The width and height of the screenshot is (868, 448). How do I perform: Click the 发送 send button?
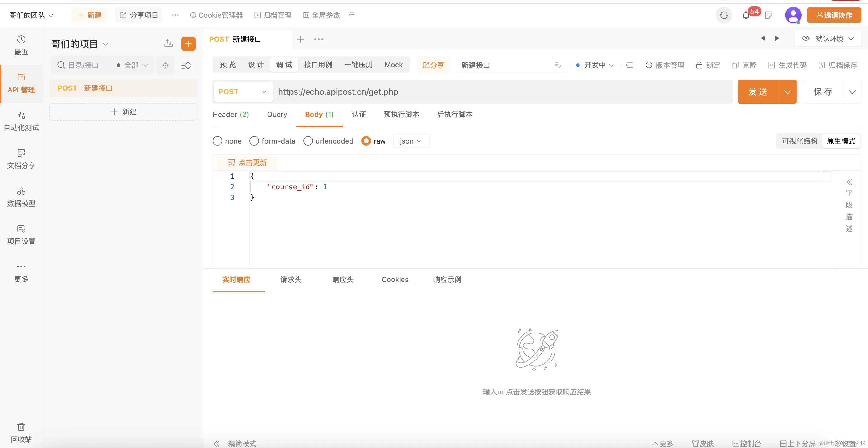pyautogui.click(x=758, y=91)
